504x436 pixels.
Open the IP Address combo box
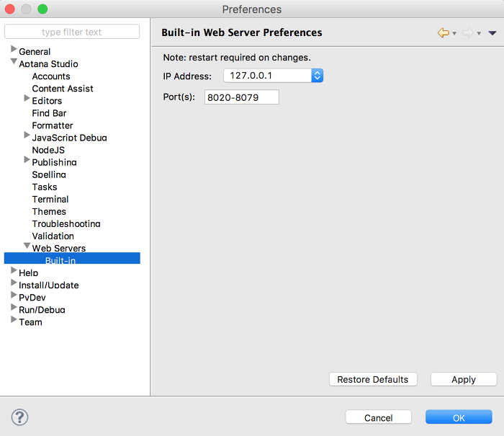273,76
